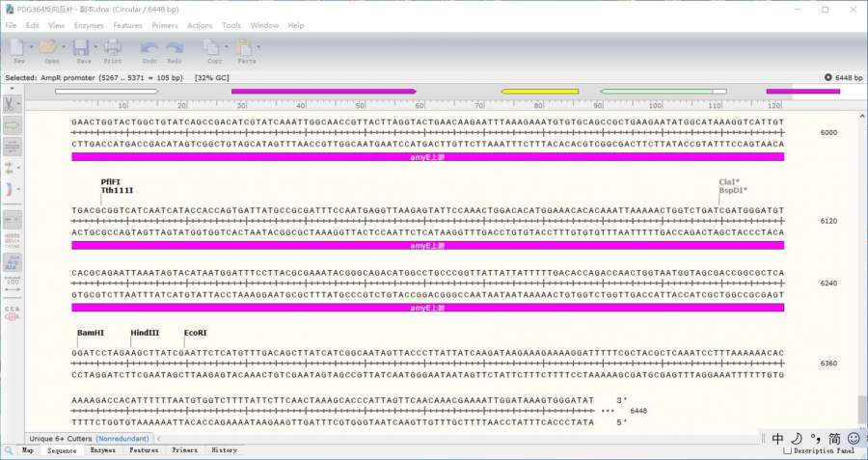This screenshot has height=460, width=868.
Task: Open the Copy dropdown arrow
Action: (x=226, y=46)
